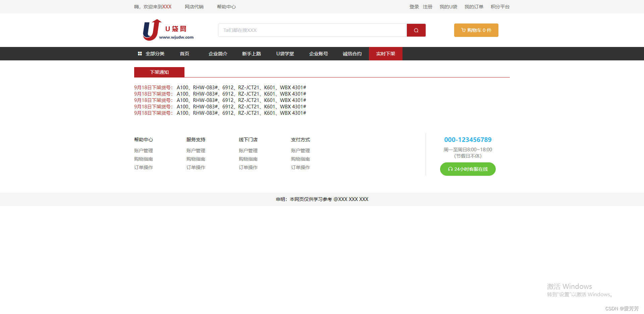
Task: Click 账户管理 under 帮助中心 footer column
Action: tap(144, 151)
